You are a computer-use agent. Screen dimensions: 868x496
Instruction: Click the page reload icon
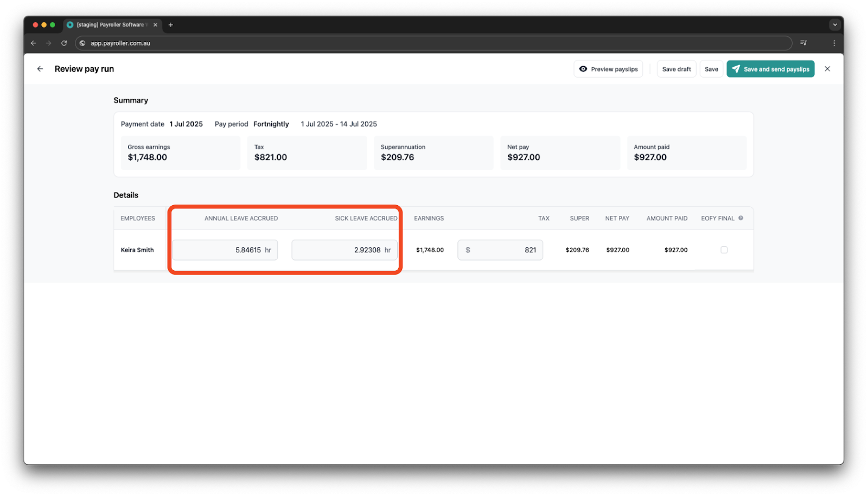click(x=64, y=43)
